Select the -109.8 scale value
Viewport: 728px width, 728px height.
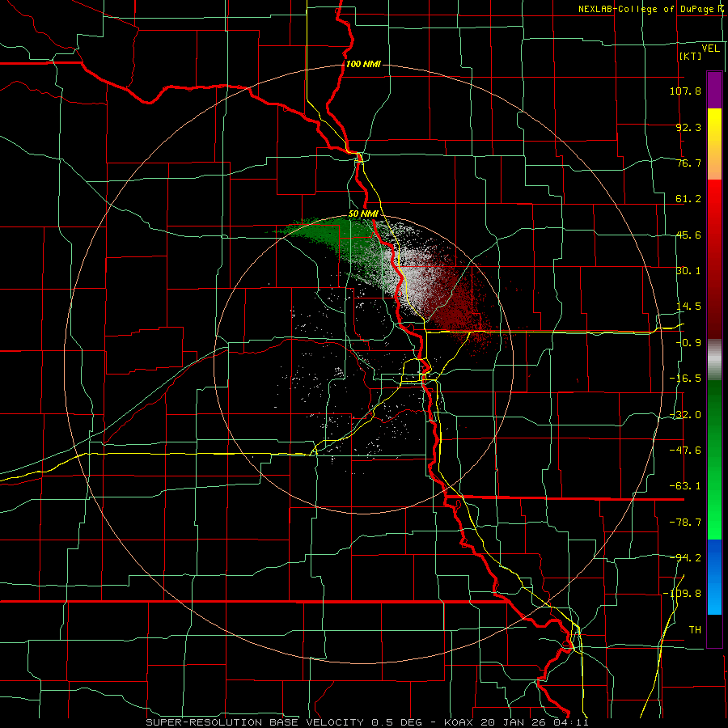(683, 594)
